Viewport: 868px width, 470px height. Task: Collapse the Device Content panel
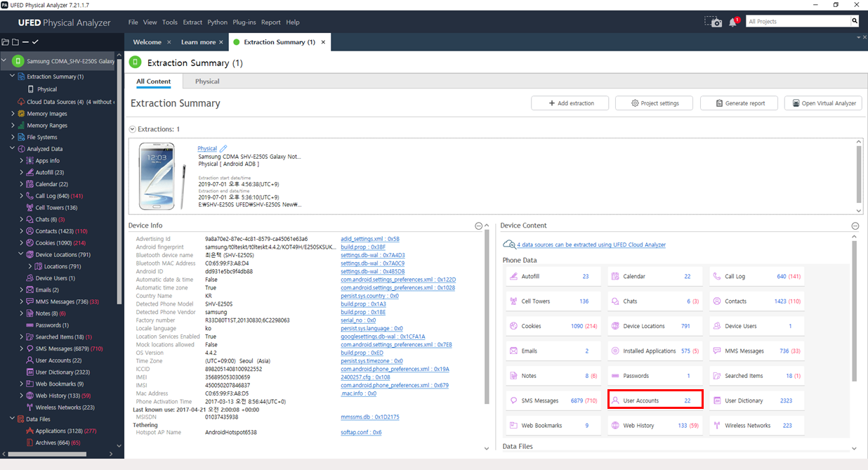point(855,226)
